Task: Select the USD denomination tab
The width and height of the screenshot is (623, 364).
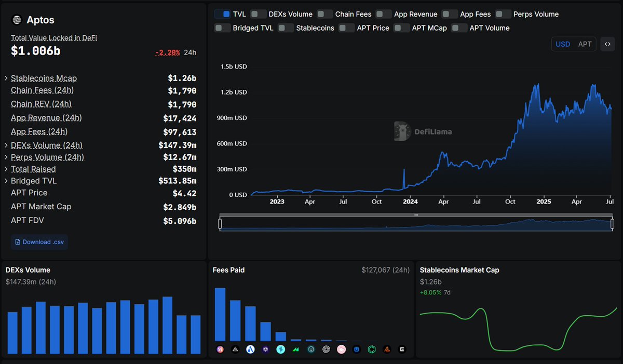Action: [563, 44]
